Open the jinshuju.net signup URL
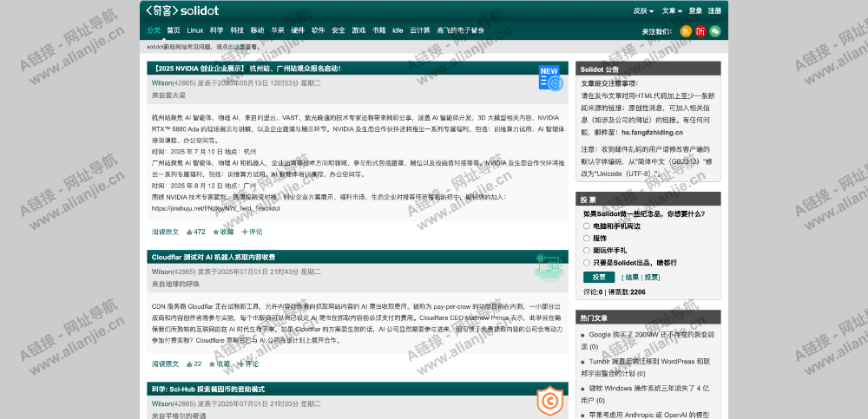 click(216, 209)
